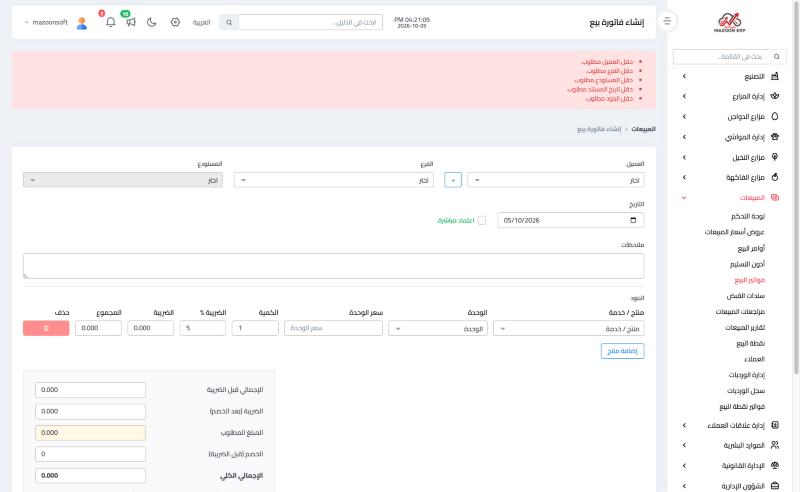The height and width of the screenshot is (492, 800).
Task: Click the guide search magnifier icon
Action: pos(229,22)
